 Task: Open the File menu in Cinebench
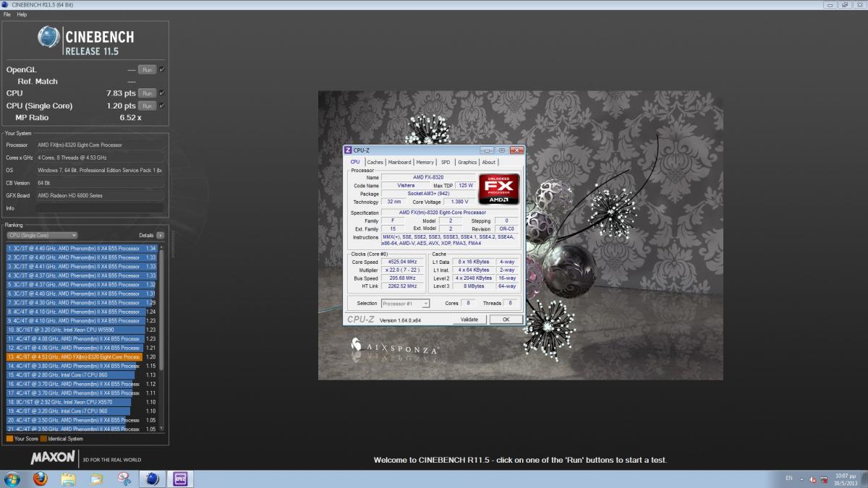[7, 14]
